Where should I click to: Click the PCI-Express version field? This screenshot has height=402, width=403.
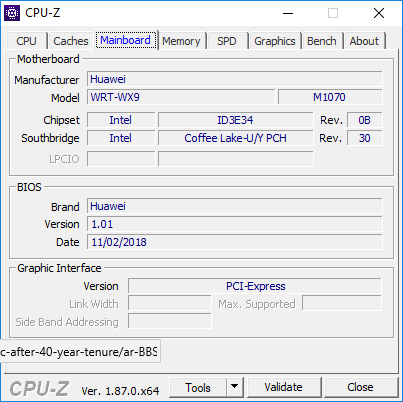pos(255,286)
